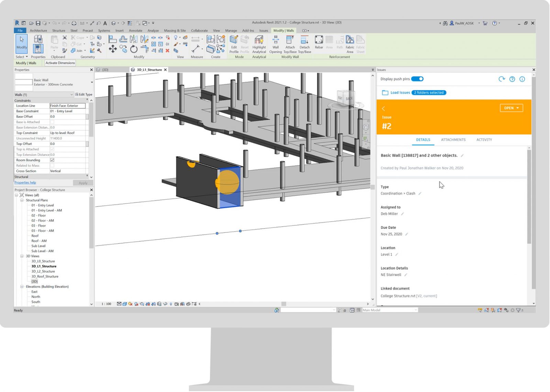Click the Edit Type button
The height and width of the screenshot is (392, 550).
[x=84, y=94]
